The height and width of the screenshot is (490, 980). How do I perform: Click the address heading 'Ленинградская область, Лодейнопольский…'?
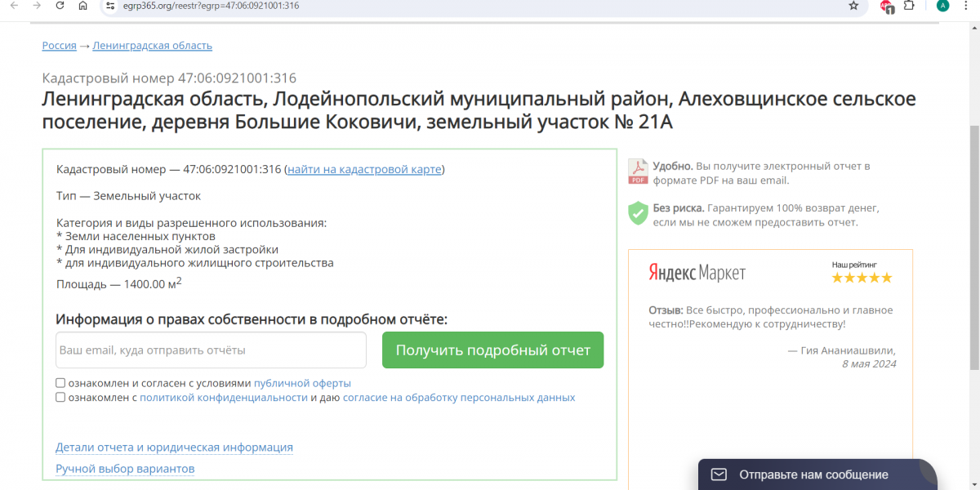(x=479, y=110)
